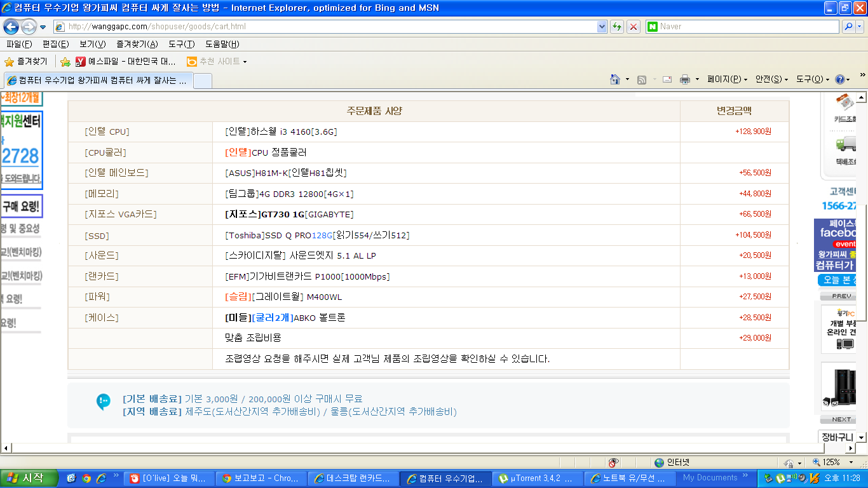Select the 컴퓨터 우수기업 왕가피씨 browser tab
The image size is (868, 488).
click(x=98, y=81)
